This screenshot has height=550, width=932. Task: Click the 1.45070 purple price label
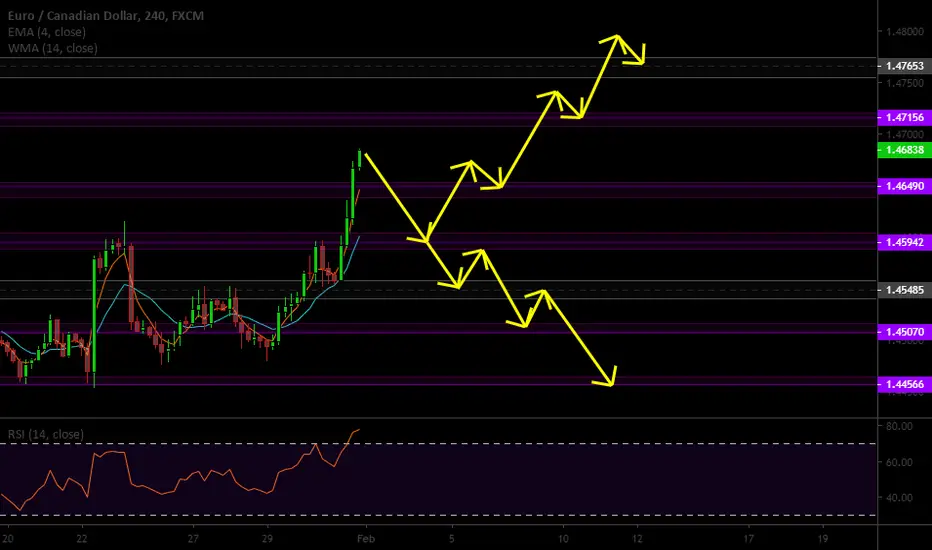pos(905,332)
